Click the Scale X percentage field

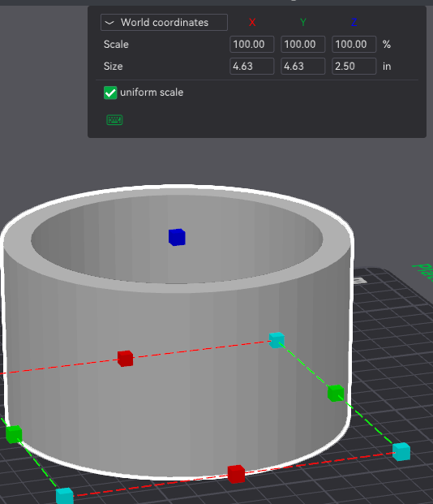coord(252,44)
